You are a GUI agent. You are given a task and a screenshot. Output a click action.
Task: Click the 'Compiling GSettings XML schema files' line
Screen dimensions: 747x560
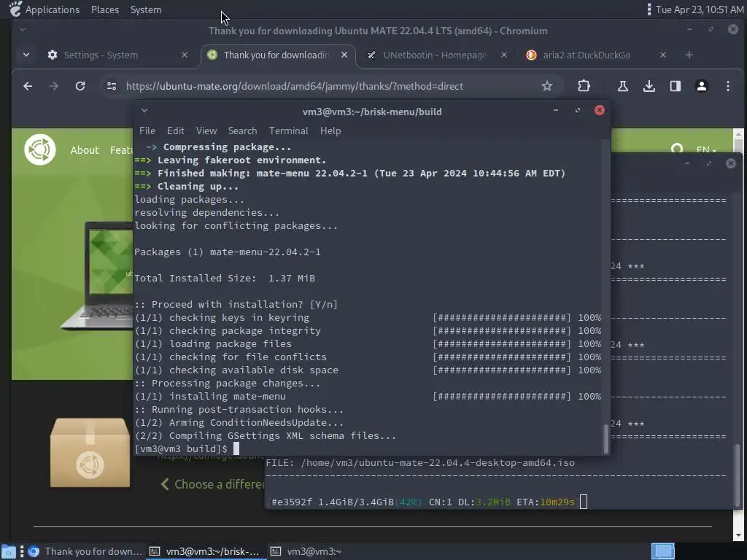click(x=266, y=436)
